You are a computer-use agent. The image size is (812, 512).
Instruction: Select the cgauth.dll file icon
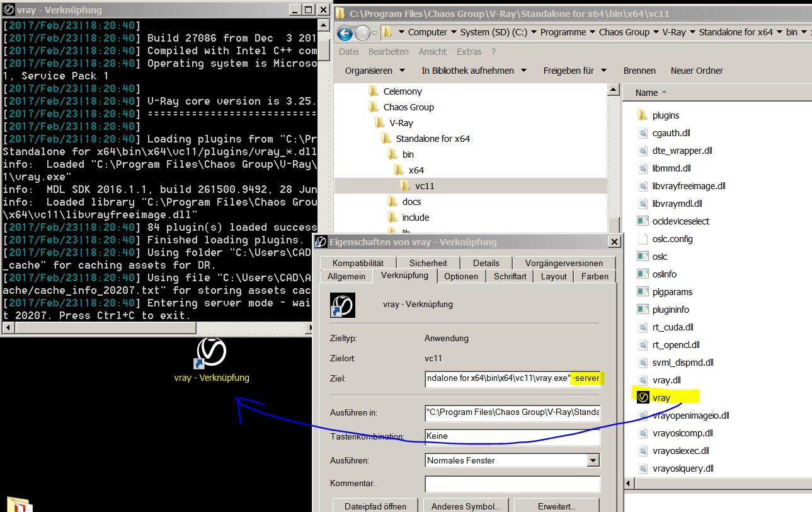tap(643, 132)
